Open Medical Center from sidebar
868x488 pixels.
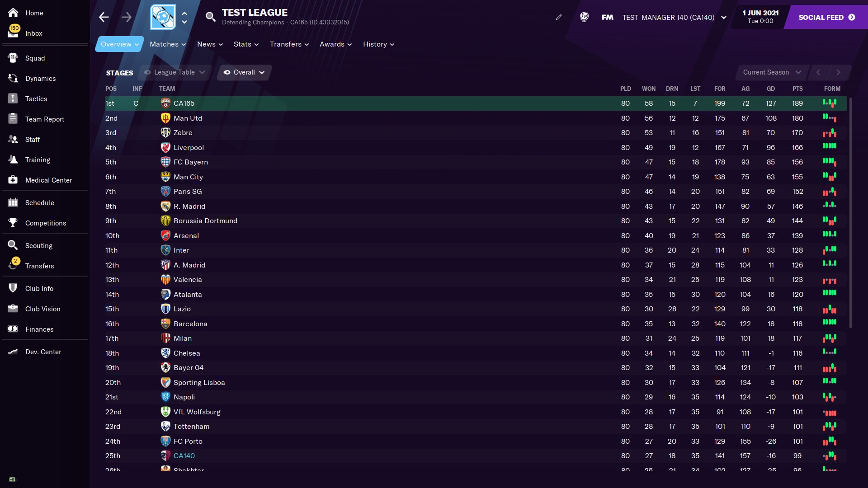48,180
